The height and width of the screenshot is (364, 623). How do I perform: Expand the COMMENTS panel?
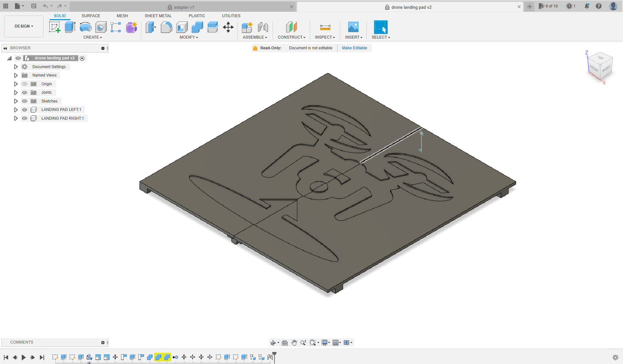103,343
